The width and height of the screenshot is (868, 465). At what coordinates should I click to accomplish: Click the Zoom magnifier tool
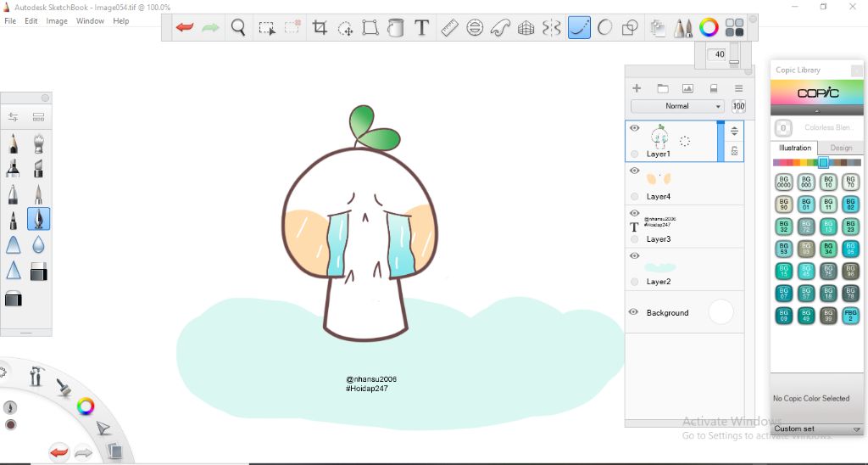[x=238, y=28]
